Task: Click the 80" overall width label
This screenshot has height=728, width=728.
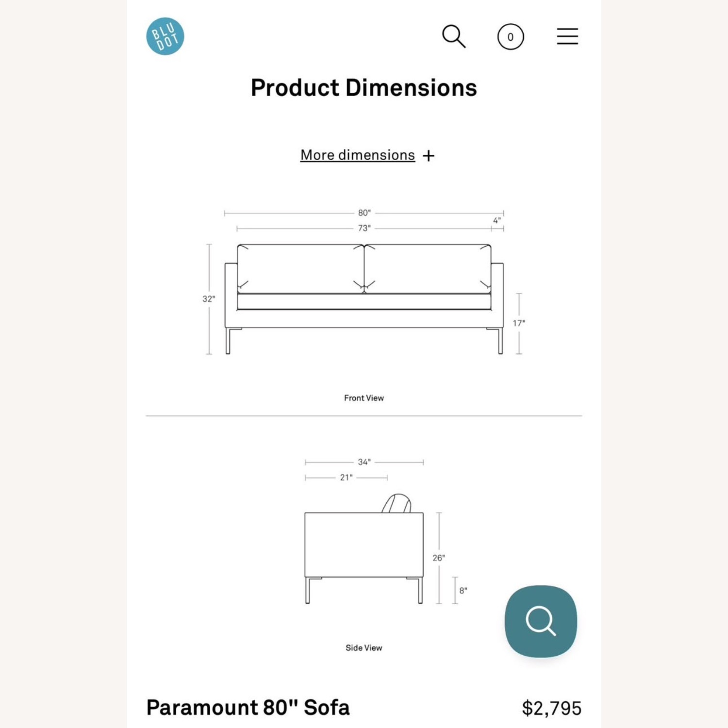Action: pos(364,213)
